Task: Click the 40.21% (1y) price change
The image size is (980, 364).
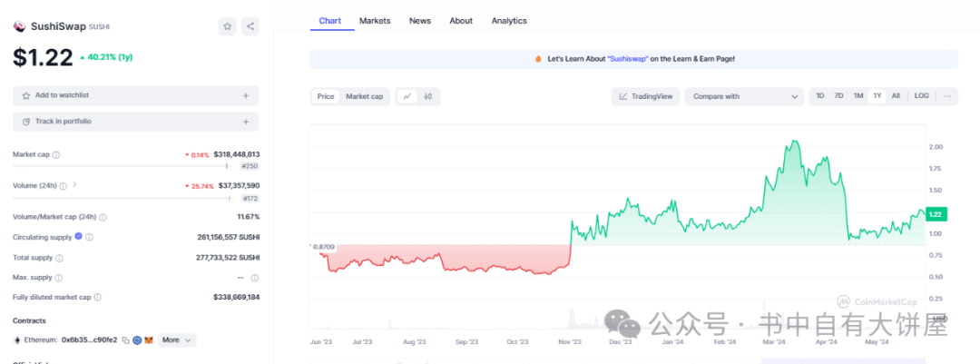Action: coord(106,57)
